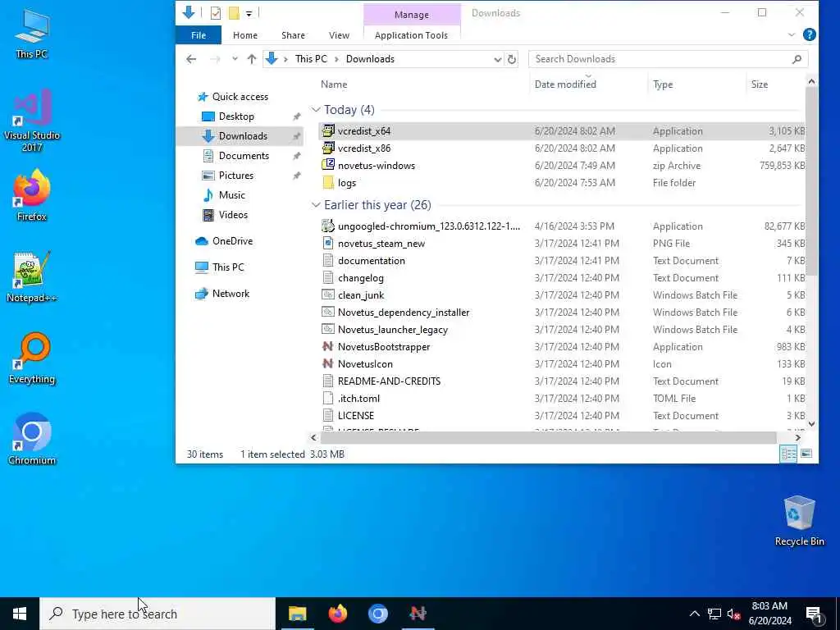Switch to the Share ribbon tab
The image size is (840, 630).
(x=293, y=34)
